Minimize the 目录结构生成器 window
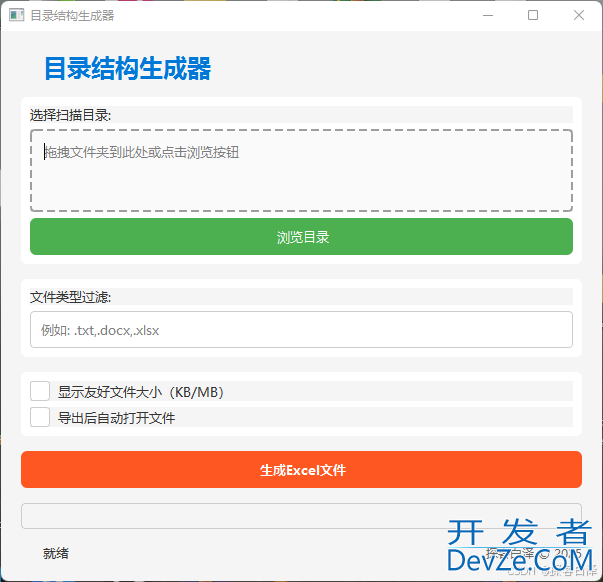Screen dimensions: 603x582 487,15
